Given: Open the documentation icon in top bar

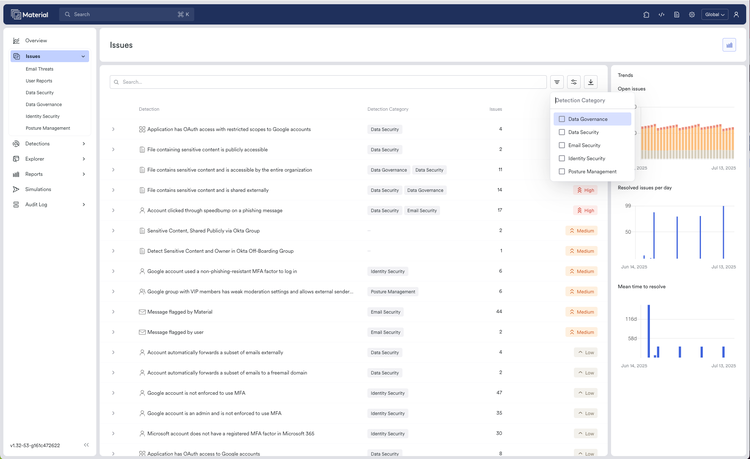Looking at the screenshot, I should coord(677,14).
